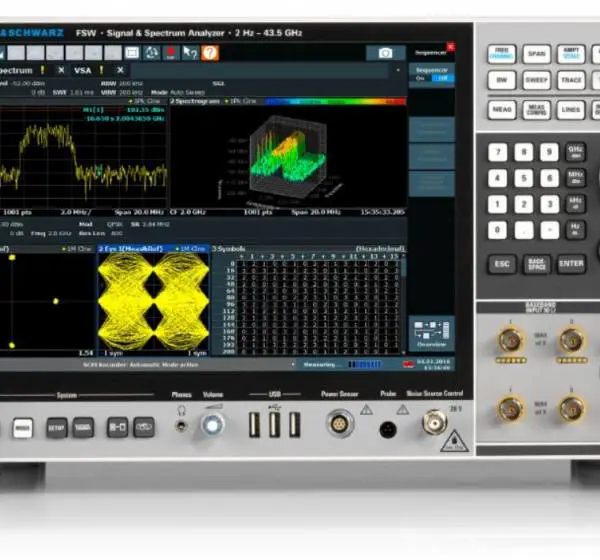
Task: Click the red record icon in toolbar
Action: [x=171, y=53]
